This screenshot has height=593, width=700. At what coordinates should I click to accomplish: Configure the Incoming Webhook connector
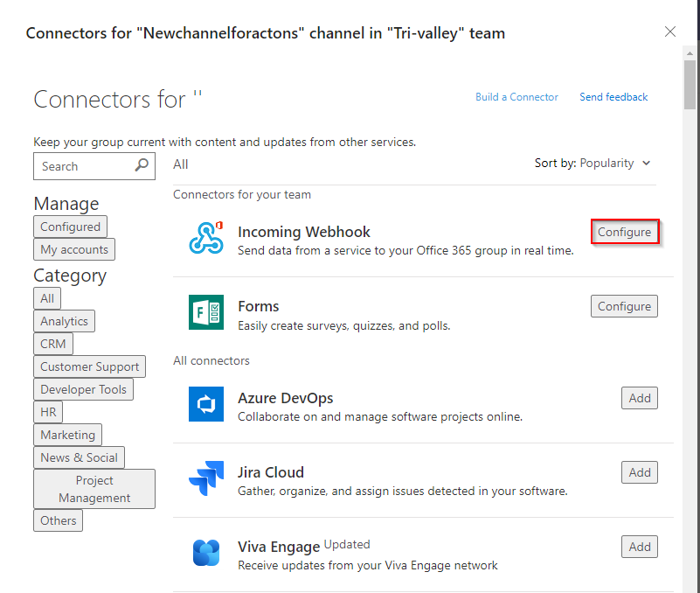[x=624, y=232]
